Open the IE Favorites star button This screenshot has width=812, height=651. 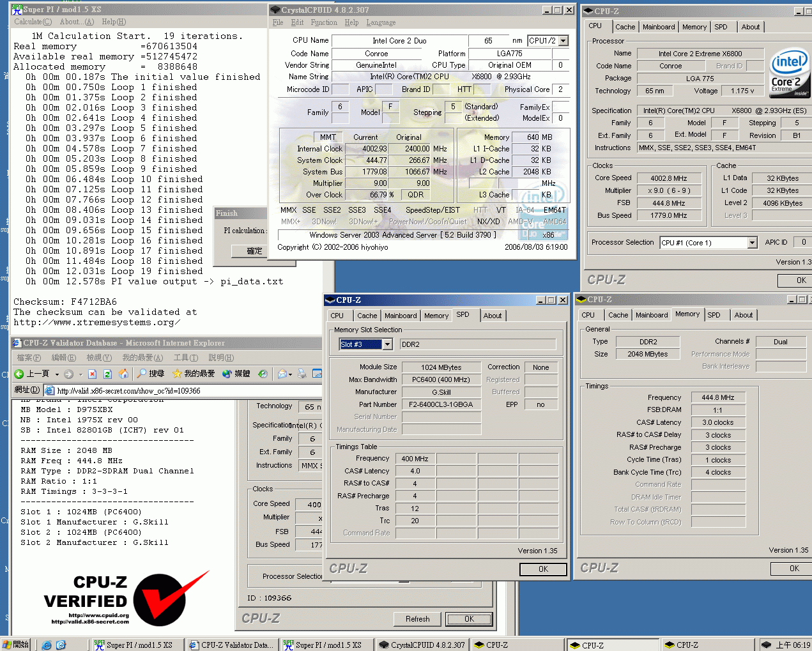194,374
